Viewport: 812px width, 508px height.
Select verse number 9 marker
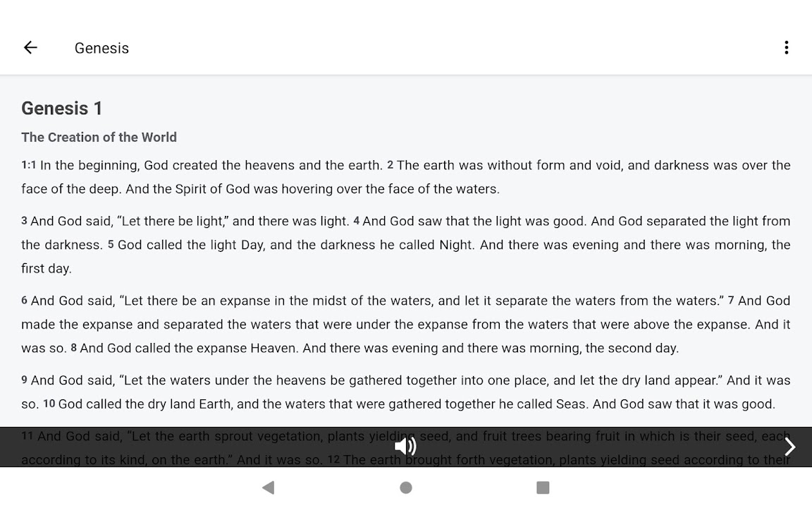click(x=24, y=380)
